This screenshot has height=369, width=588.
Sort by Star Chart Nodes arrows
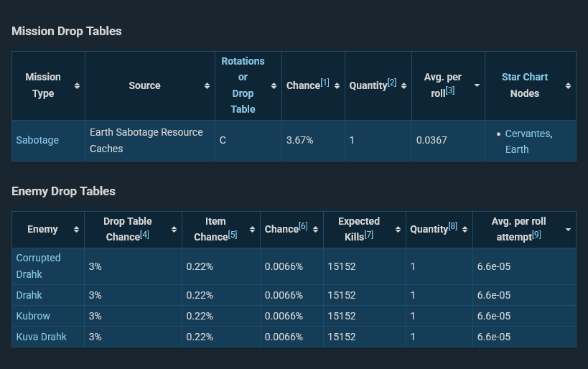[568, 86]
